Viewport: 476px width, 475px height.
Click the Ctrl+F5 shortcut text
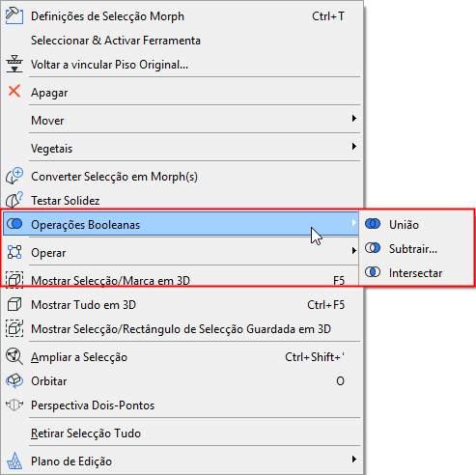325,304
